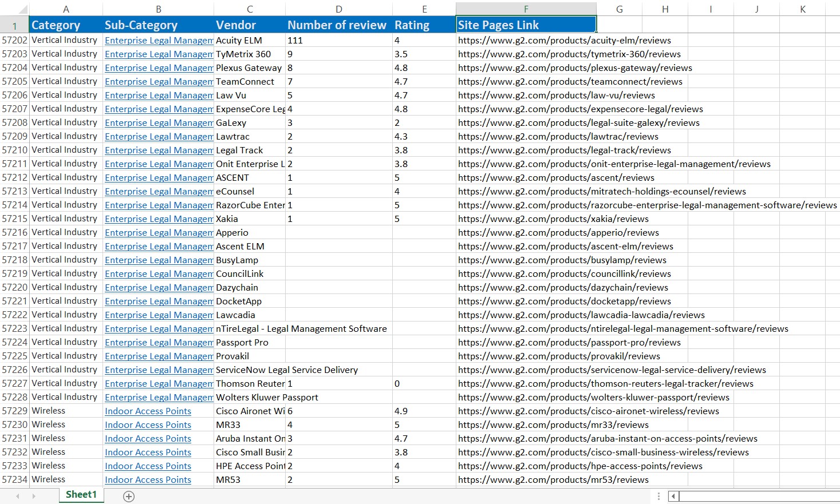Select row 57215 header
The width and height of the screenshot is (840, 504).
click(x=14, y=219)
